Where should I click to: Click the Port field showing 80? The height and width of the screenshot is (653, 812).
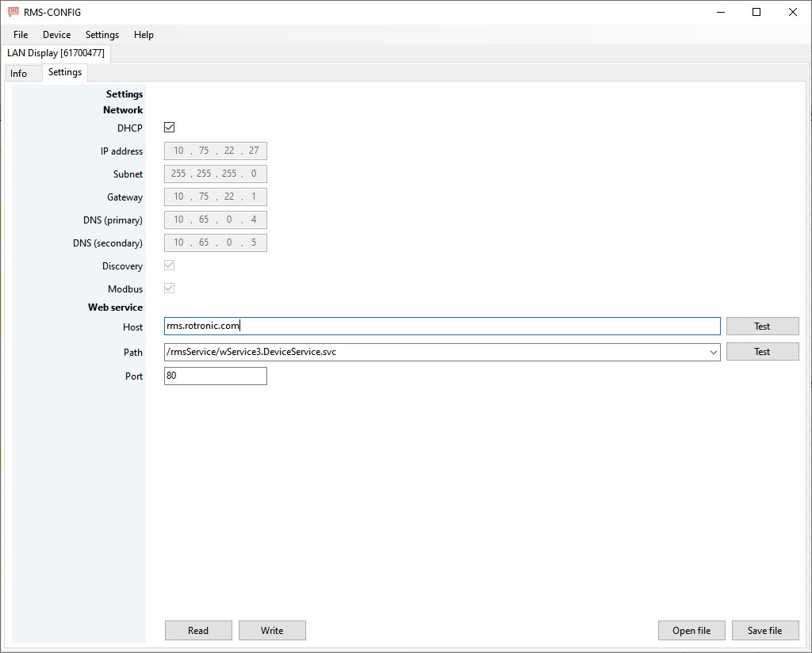tap(216, 376)
